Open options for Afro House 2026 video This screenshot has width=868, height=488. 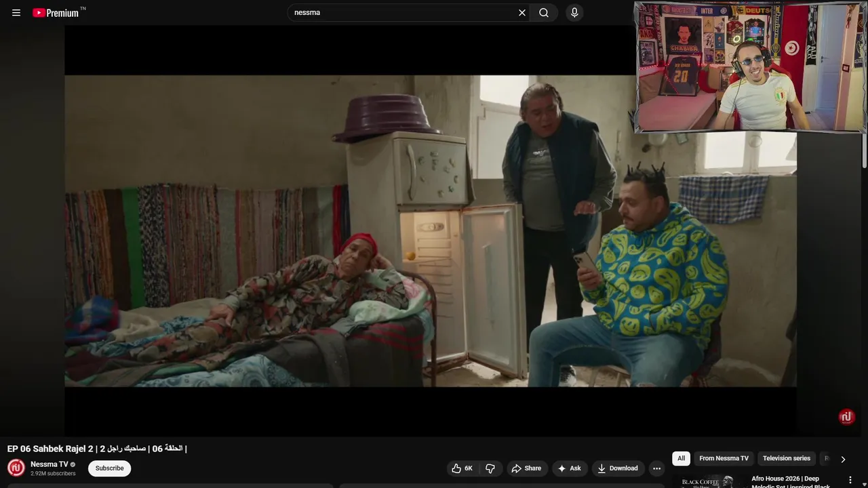pyautogui.click(x=850, y=480)
